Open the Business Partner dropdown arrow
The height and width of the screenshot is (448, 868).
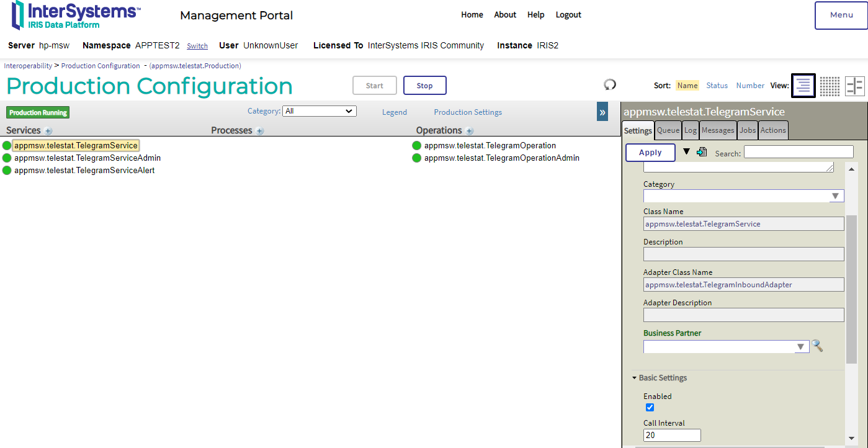point(802,347)
